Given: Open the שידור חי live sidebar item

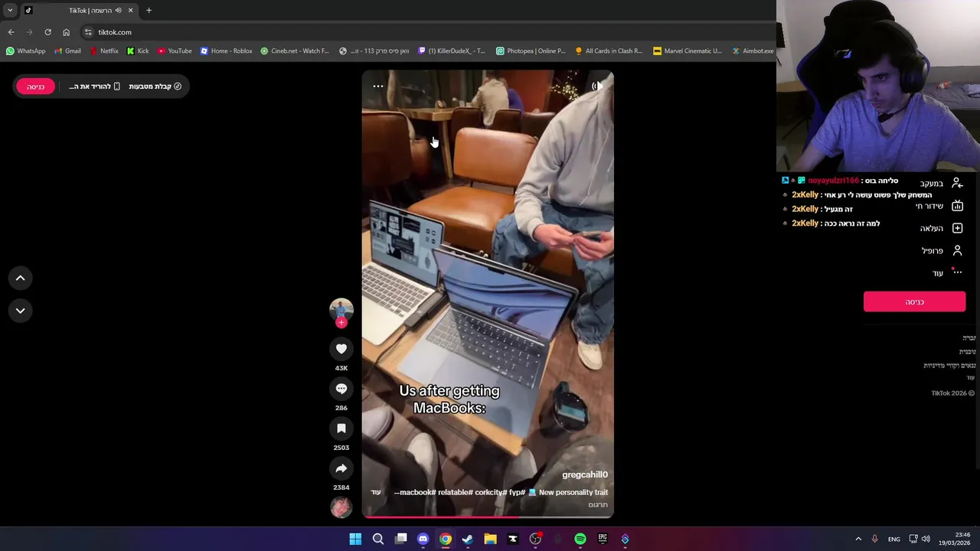Looking at the screenshot, I should (939, 206).
